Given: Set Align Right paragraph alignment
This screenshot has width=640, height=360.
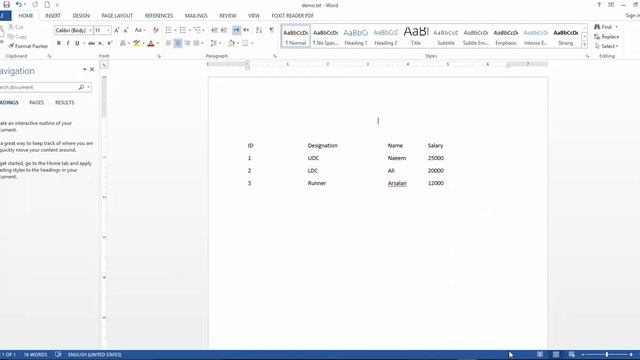Looking at the screenshot, I should pos(187,43).
